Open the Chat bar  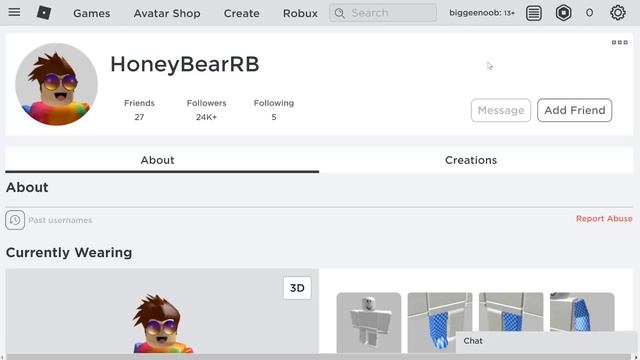[x=545, y=341]
